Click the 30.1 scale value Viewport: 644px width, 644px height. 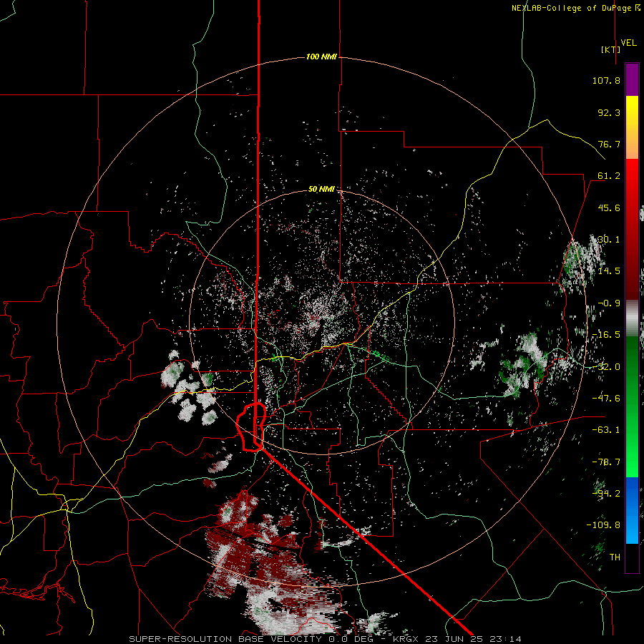point(609,240)
